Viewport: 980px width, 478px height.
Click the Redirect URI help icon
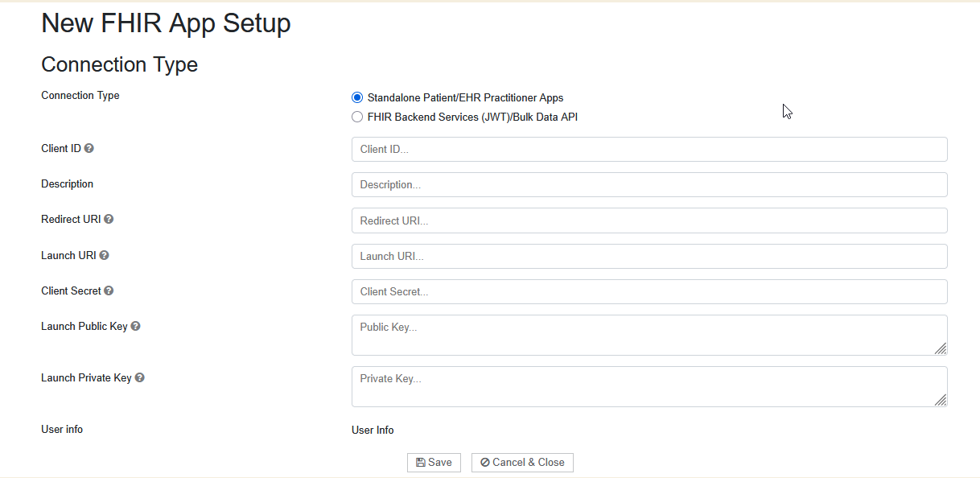click(109, 219)
